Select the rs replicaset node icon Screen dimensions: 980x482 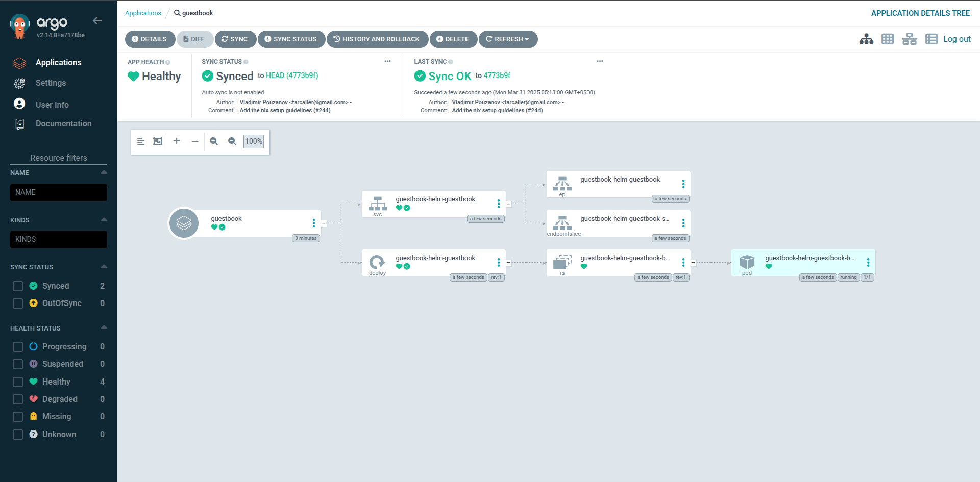[x=562, y=262]
